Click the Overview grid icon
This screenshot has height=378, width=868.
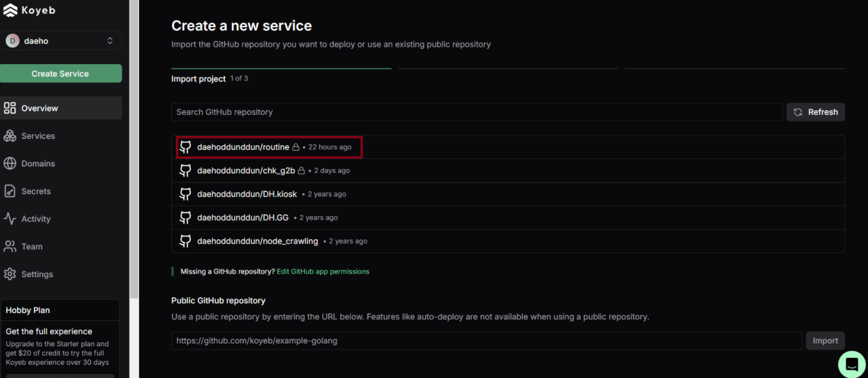(10, 108)
